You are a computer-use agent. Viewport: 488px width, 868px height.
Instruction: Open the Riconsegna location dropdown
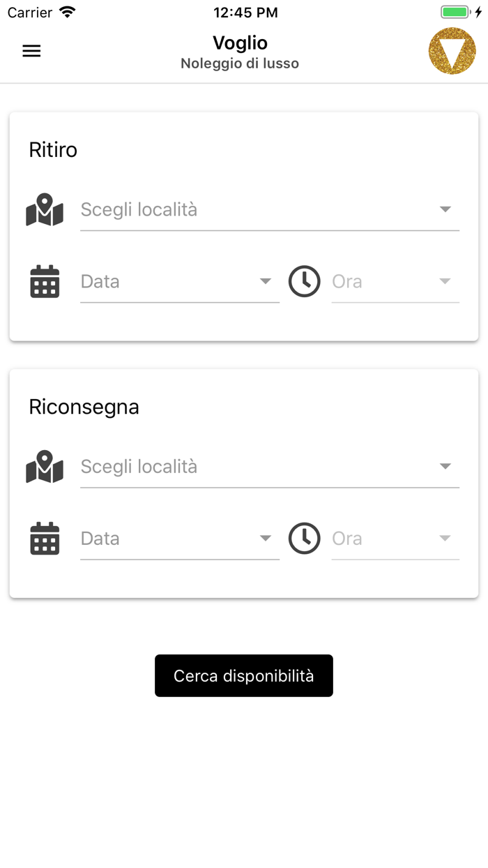[446, 466]
